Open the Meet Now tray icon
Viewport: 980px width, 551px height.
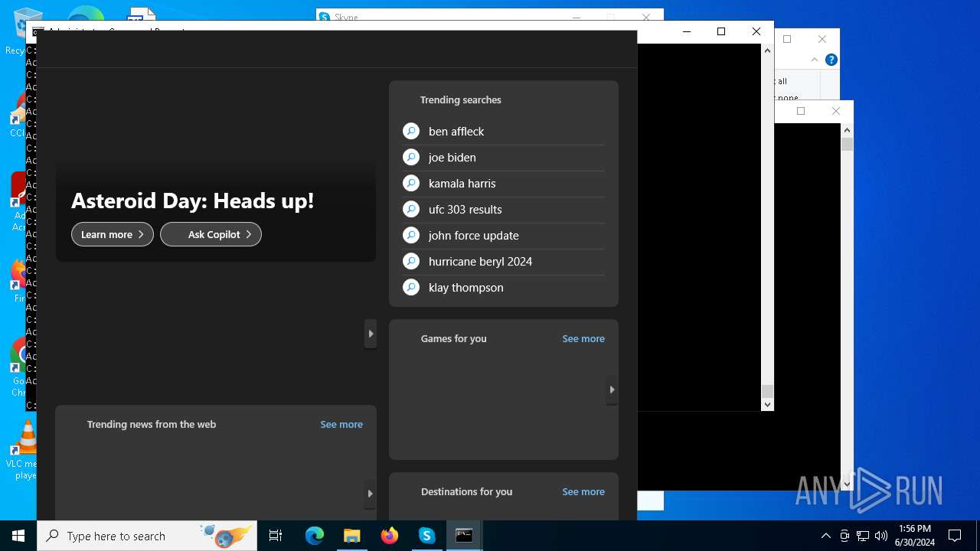[x=844, y=536]
